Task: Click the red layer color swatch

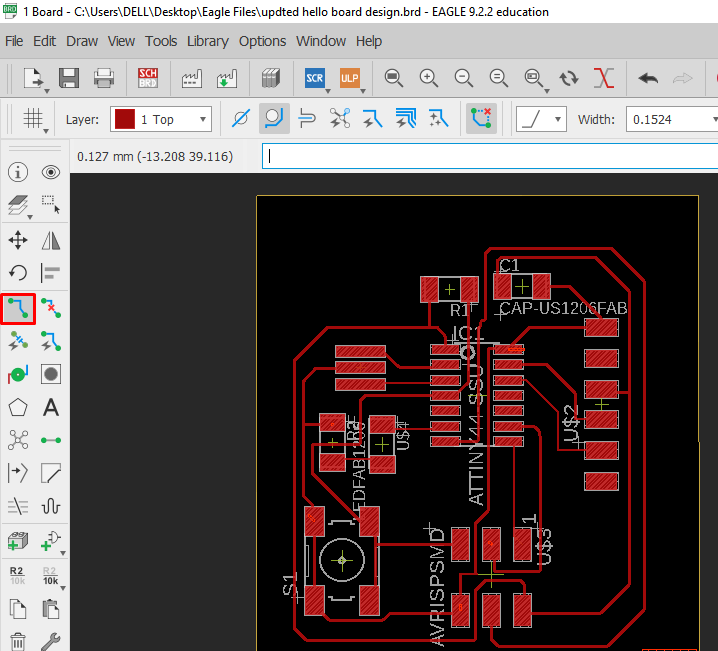Action: click(124, 119)
